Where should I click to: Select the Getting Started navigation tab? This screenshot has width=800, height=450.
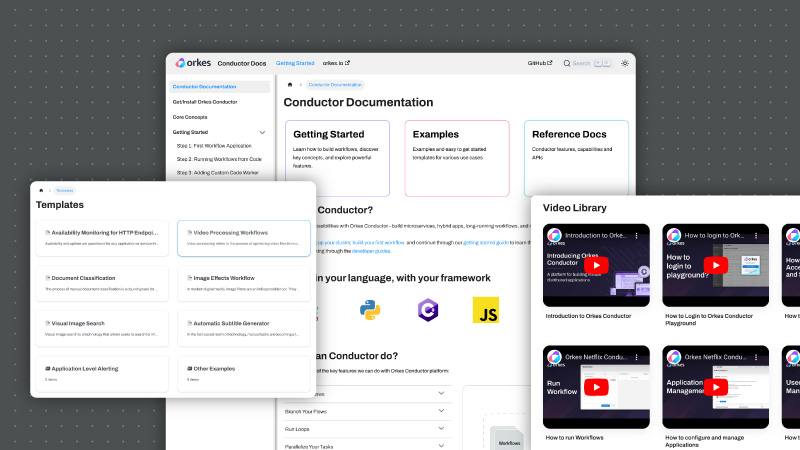click(x=295, y=63)
